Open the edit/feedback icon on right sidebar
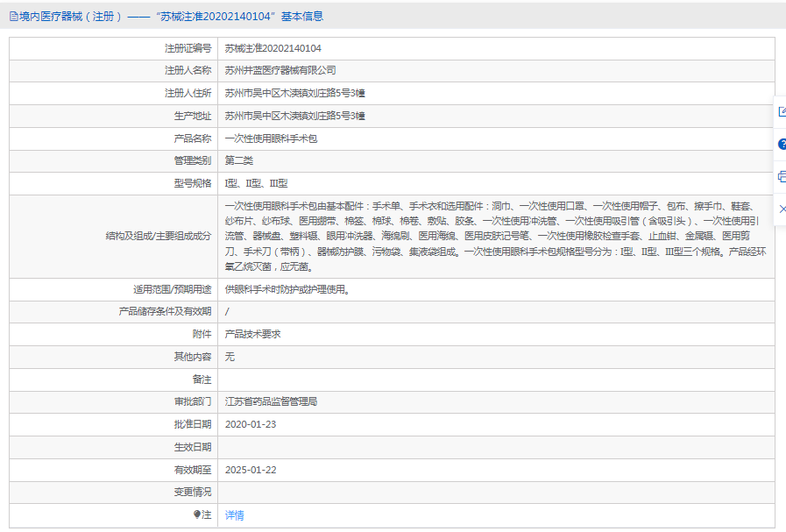This screenshot has height=532, width=786. tap(782, 111)
